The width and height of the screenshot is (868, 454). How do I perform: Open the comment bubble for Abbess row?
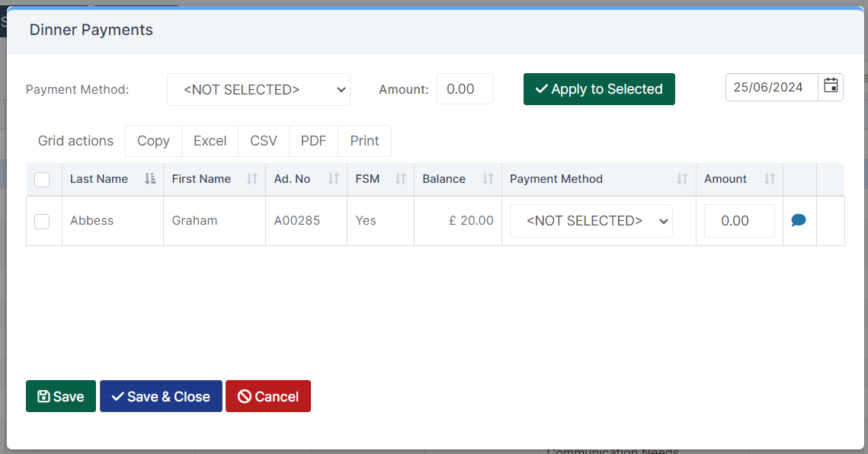pyautogui.click(x=798, y=220)
